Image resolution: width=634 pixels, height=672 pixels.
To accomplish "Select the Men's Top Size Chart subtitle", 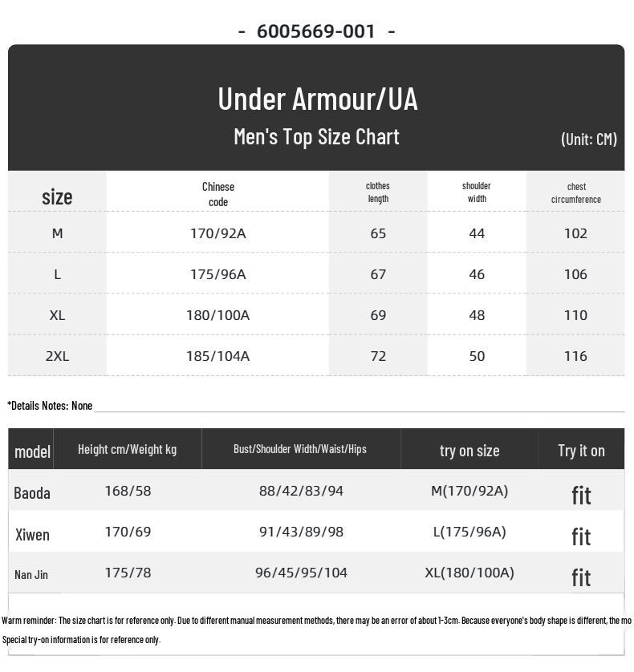I will point(316,137).
